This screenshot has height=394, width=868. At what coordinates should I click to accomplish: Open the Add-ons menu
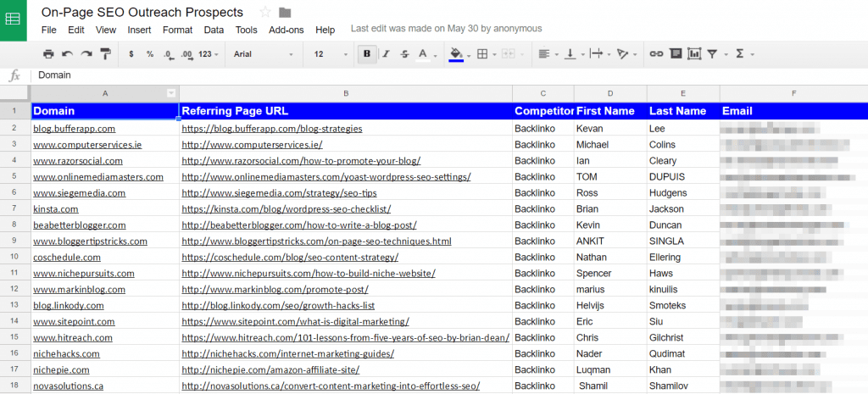click(287, 30)
